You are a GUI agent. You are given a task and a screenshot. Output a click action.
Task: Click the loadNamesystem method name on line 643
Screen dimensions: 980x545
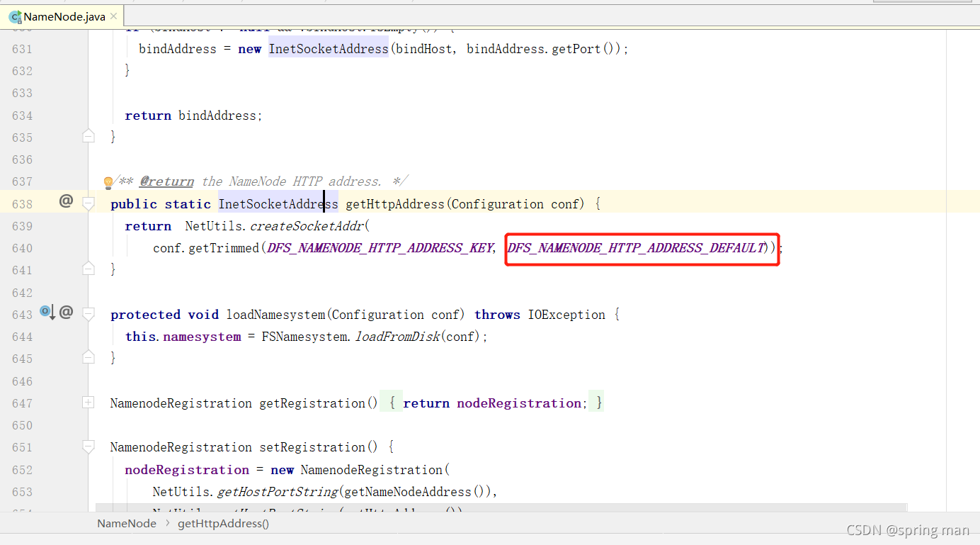pos(274,315)
